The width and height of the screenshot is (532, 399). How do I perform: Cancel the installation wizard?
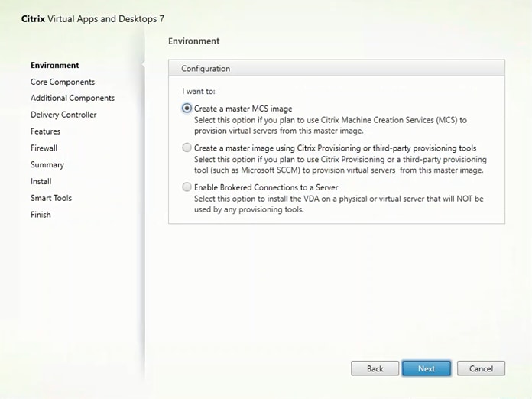pos(481,368)
